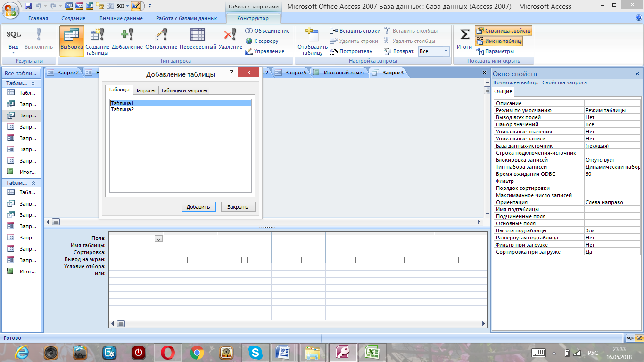Viewport: 644px width, 362px height.
Task: Check Вывод на экран in second column
Action: pyautogui.click(x=190, y=260)
